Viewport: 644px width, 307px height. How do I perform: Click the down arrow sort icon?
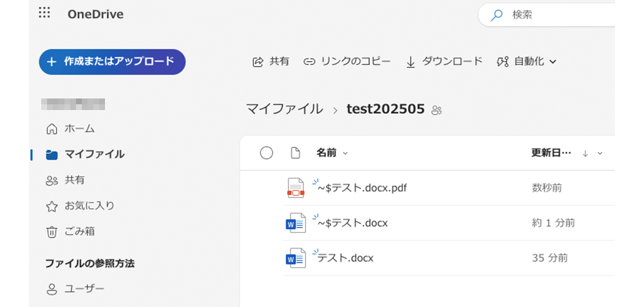pyautogui.click(x=585, y=153)
